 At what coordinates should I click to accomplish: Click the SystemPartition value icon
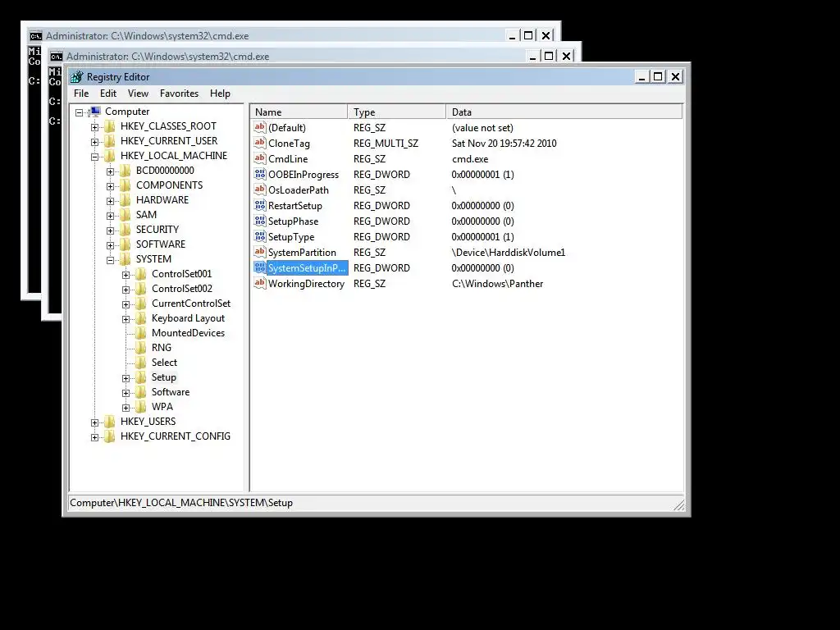260,251
